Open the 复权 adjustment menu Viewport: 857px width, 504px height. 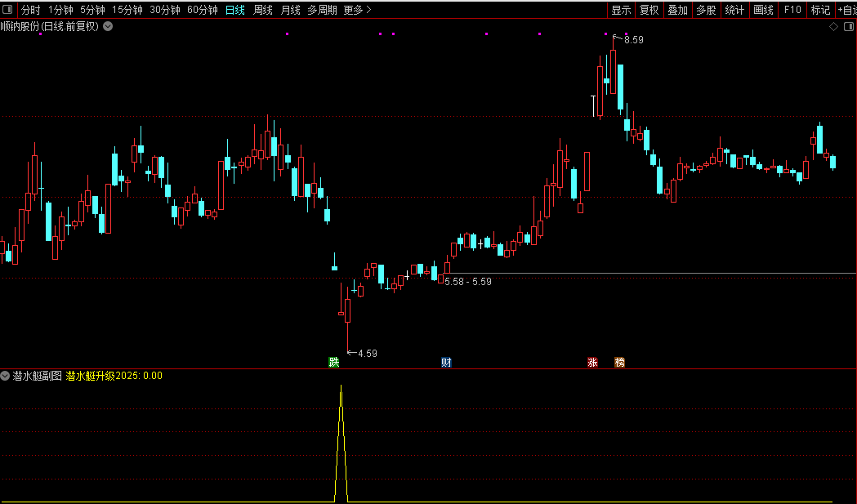tap(649, 10)
